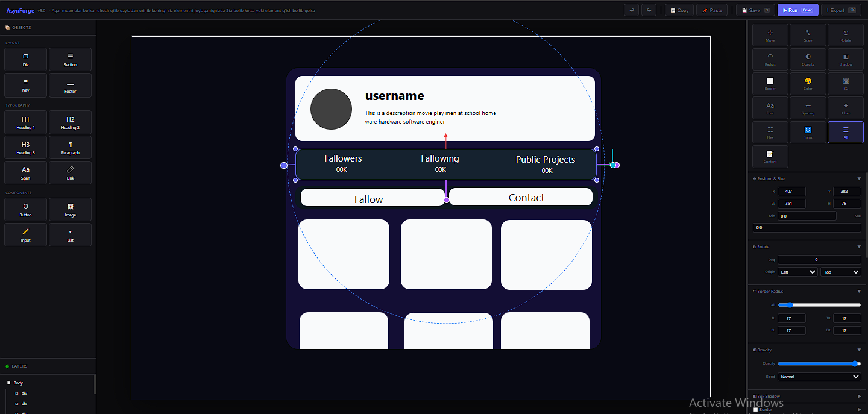Click the gray profile avatar circle
The height and width of the screenshot is (414, 868).
[331, 109]
